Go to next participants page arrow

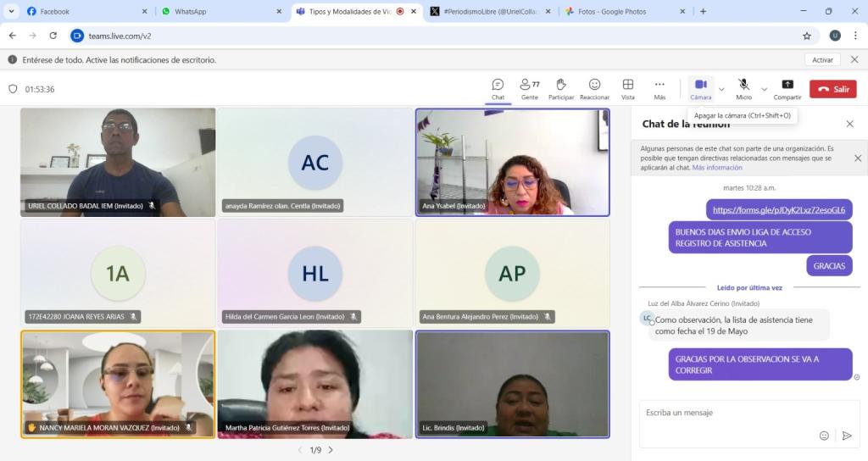[331, 450]
